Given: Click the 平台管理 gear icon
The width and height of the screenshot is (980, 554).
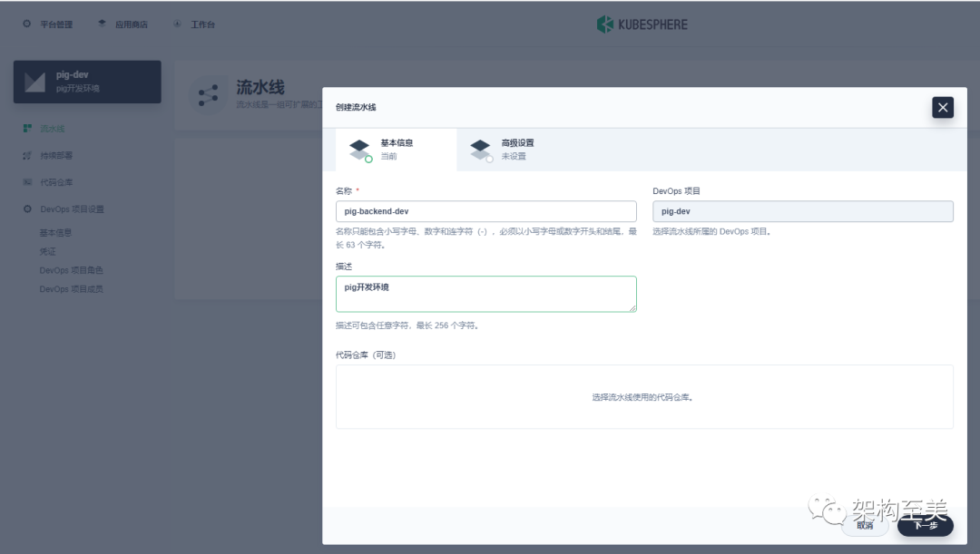Looking at the screenshot, I should [27, 24].
